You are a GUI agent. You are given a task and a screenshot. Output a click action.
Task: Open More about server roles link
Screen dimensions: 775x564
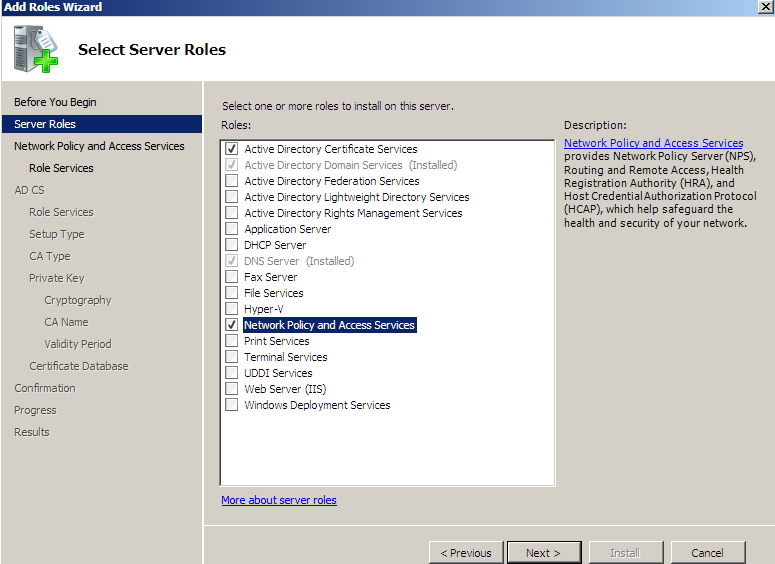(x=279, y=500)
